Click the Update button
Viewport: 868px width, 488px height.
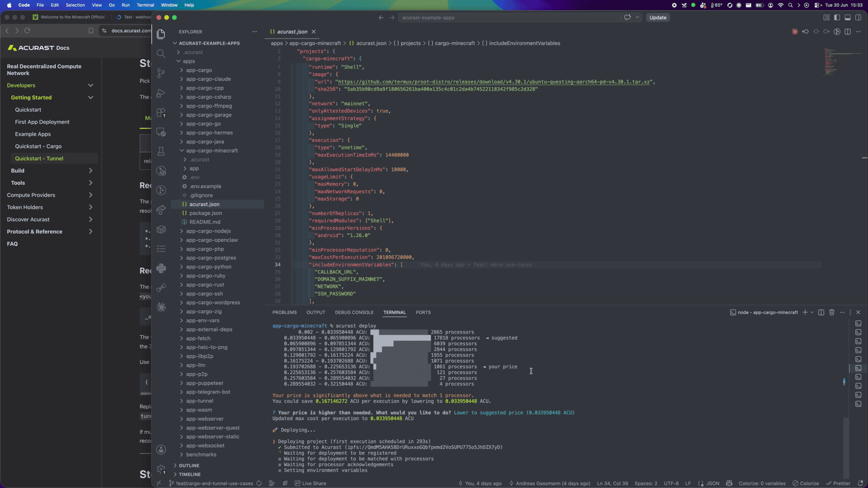pyautogui.click(x=658, y=17)
